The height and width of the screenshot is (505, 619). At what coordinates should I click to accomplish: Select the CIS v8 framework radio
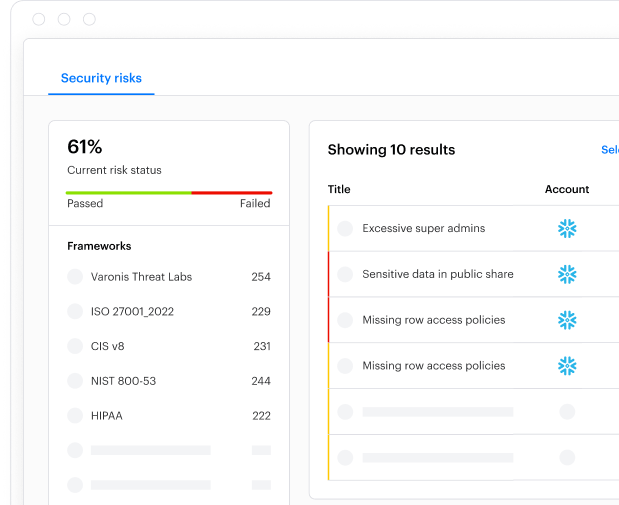[75, 346]
